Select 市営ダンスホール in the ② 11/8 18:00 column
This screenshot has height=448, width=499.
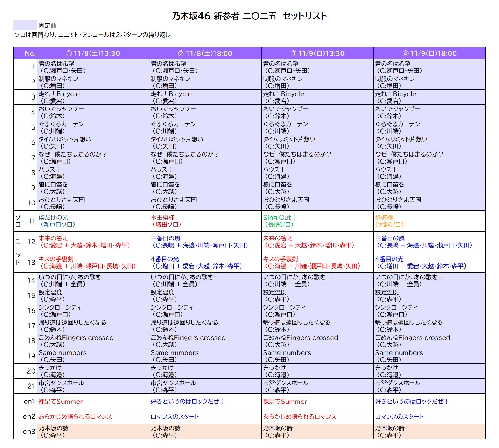(205, 386)
